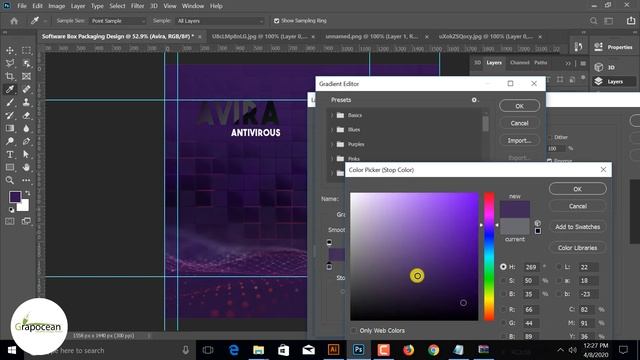Open the File menu

point(22,6)
